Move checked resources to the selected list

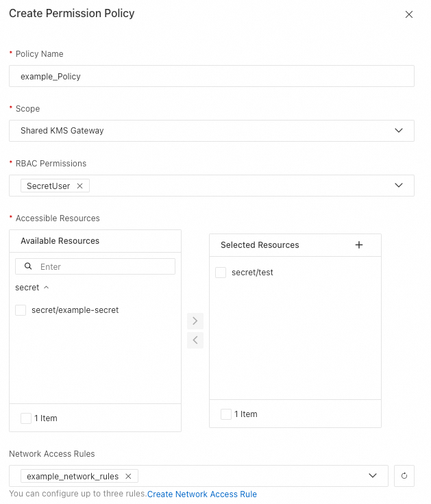click(195, 320)
